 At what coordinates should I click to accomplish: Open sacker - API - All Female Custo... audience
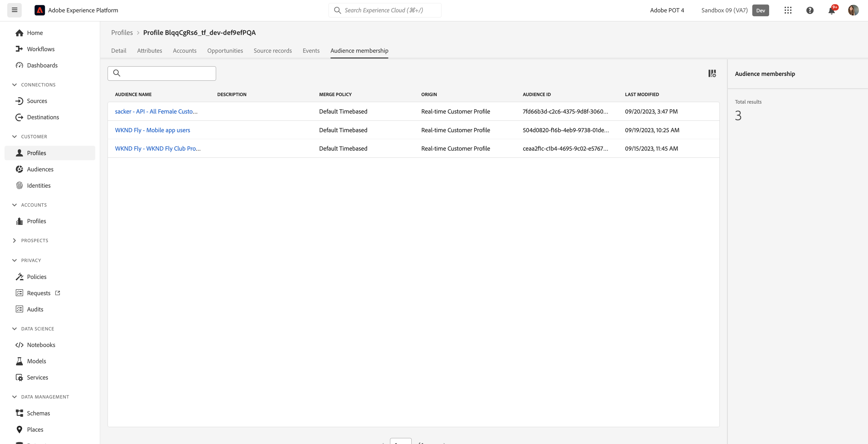pos(156,111)
